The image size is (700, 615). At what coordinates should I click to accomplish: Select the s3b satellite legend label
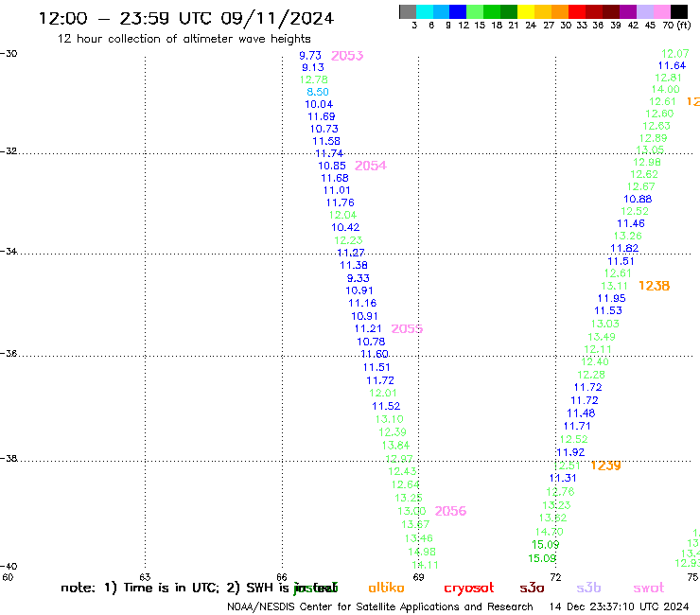tap(588, 588)
